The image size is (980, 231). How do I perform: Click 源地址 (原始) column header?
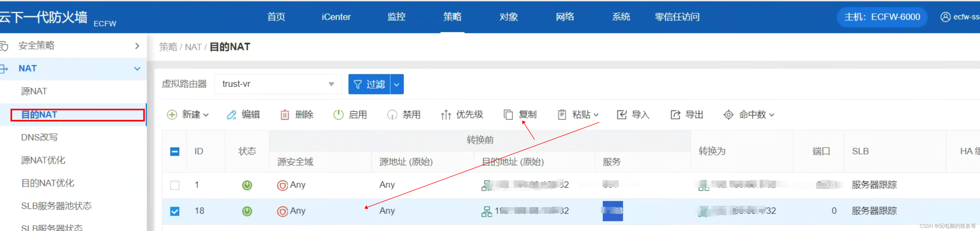pyautogui.click(x=406, y=162)
